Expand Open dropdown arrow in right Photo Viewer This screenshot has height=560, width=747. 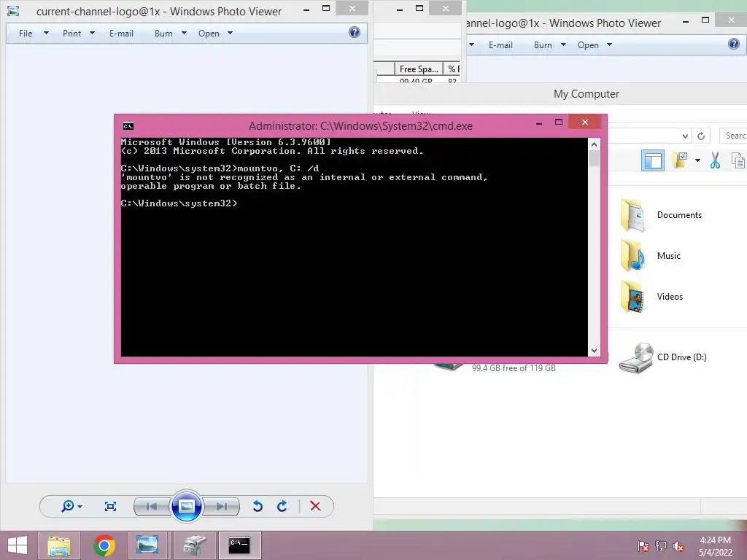click(609, 44)
